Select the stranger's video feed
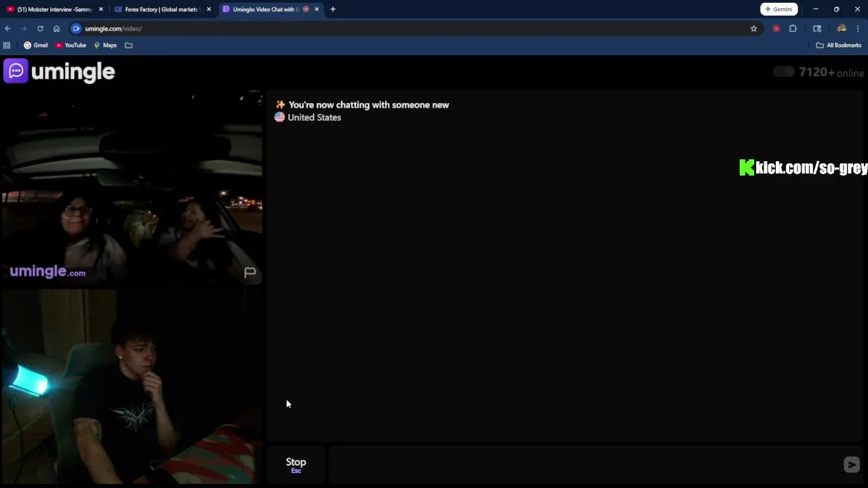Screen dimensions: 868x488 132,187
